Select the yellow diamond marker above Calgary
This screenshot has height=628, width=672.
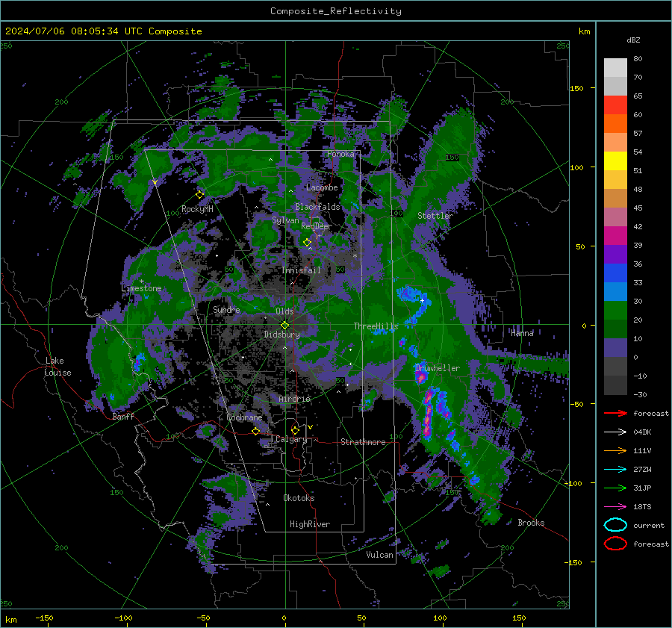pyautogui.click(x=295, y=430)
